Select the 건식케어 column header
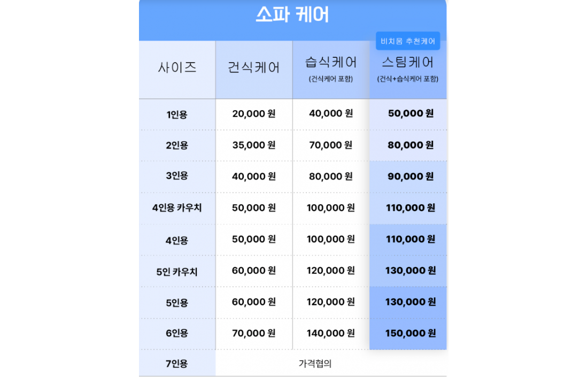The width and height of the screenshot is (588, 377). pyautogui.click(x=254, y=68)
